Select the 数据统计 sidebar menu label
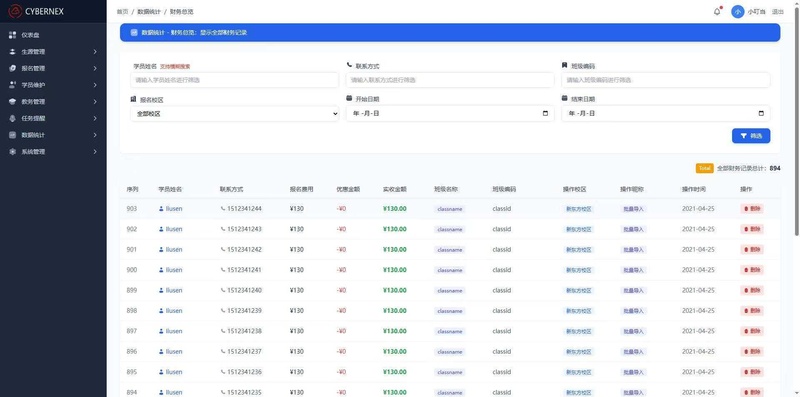The image size is (800, 397). pos(33,135)
